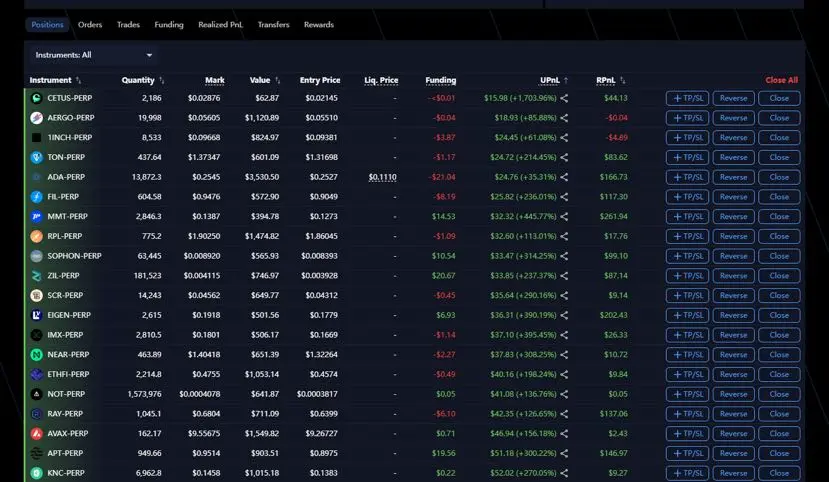The image size is (829, 482).
Task: Sort positions by Instrument column
Action: coord(55,80)
